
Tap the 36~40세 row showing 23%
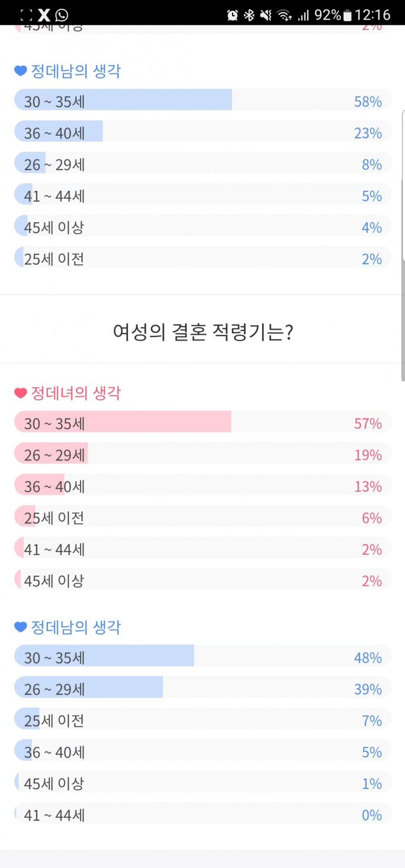point(202,131)
